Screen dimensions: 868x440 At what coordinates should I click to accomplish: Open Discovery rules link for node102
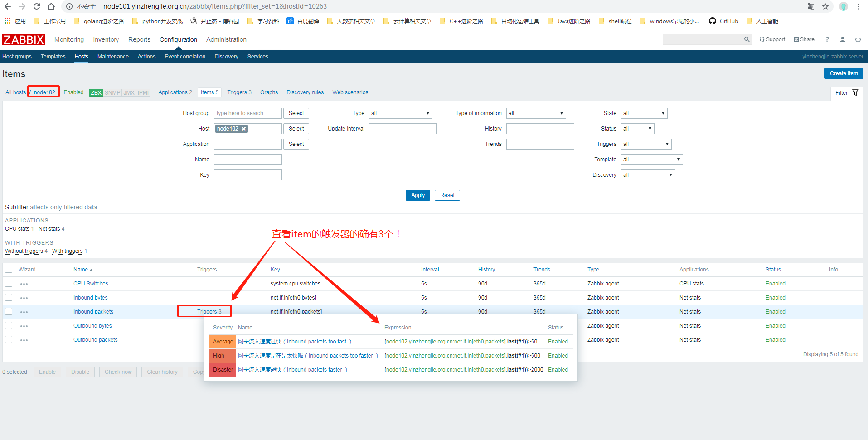click(305, 92)
